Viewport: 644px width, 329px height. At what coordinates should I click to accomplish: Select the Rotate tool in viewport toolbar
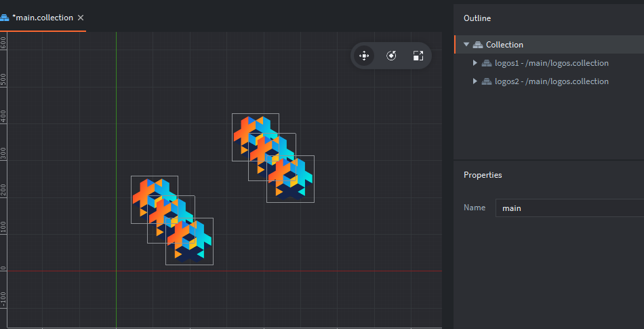(391, 56)
